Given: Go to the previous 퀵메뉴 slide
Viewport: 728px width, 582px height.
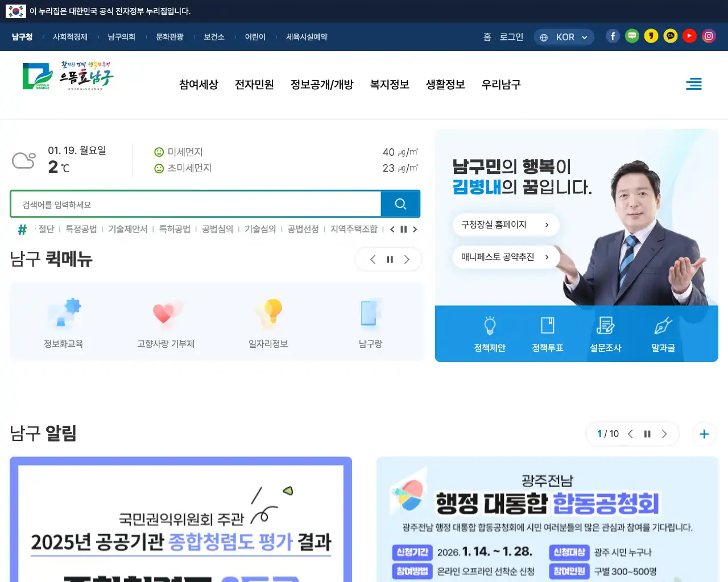Looking at the screenshot, I should click(x=373, y=259).
